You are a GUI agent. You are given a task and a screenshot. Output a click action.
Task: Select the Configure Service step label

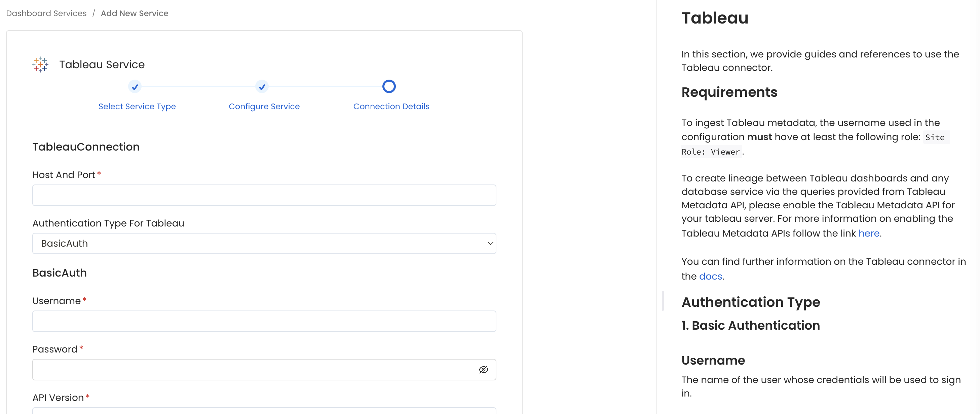click(264, 107)
